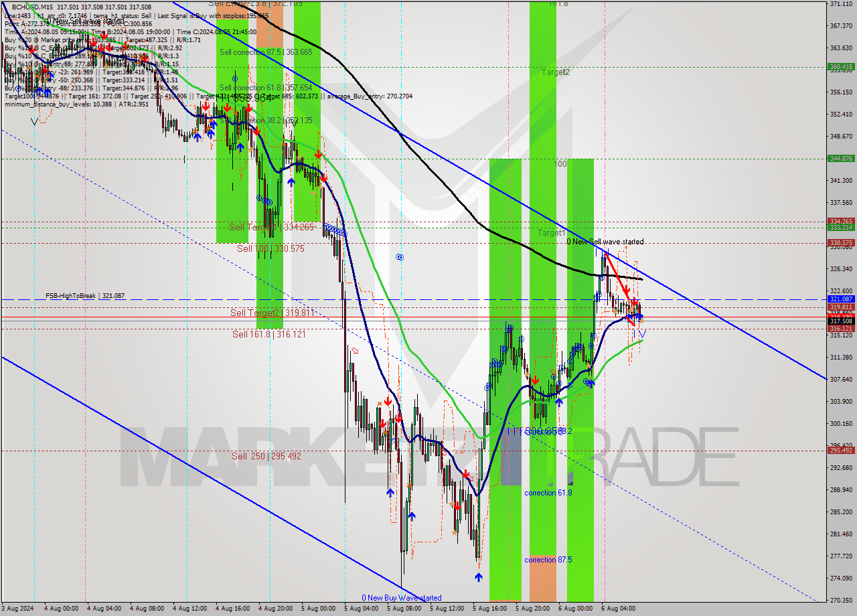Click the current price tag 317.508
857x616 pixels.
[x=841, y=321]
